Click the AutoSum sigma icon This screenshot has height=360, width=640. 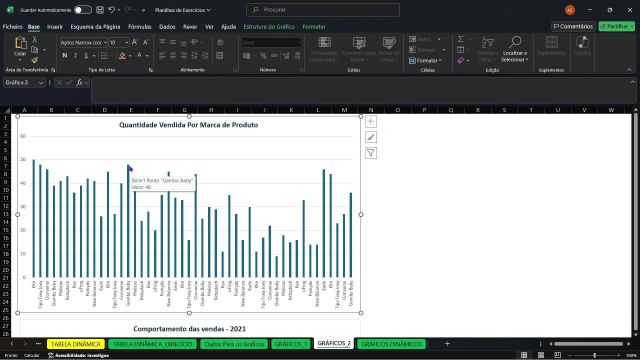pyautogui.click(x=460, y=39)
